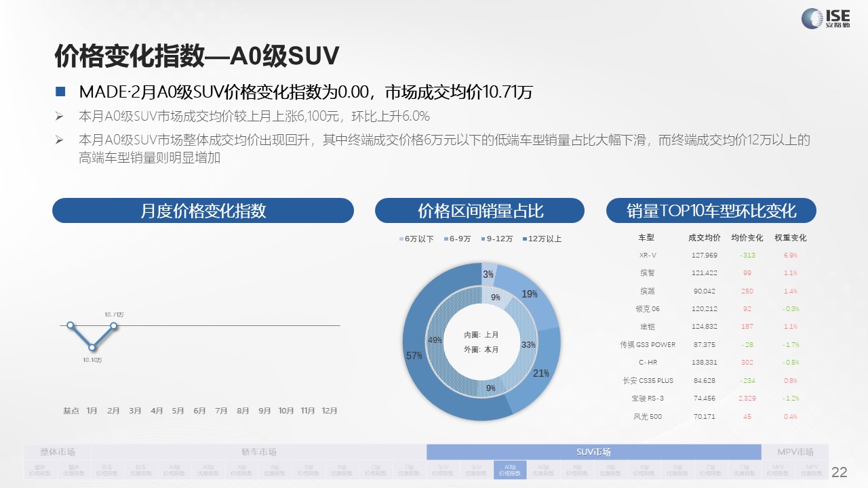This screenshot has height=488, width=868.
Task: Select the 风光 500 model name
Action: pos(647,417)
